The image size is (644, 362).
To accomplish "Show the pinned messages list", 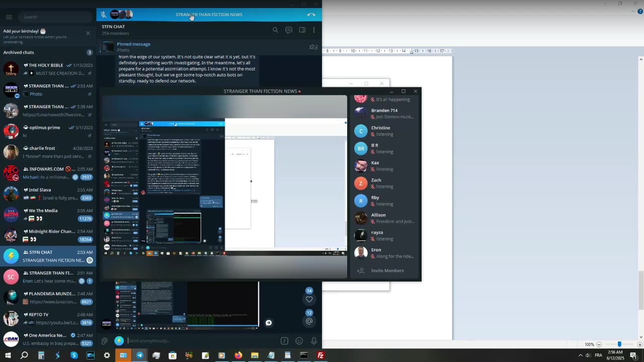I will tap(313, 47).
